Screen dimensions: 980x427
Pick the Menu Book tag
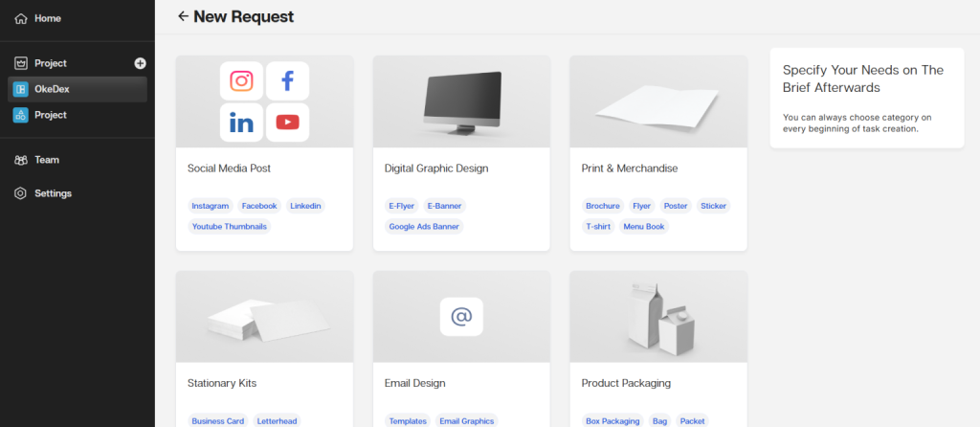point(644,227)
